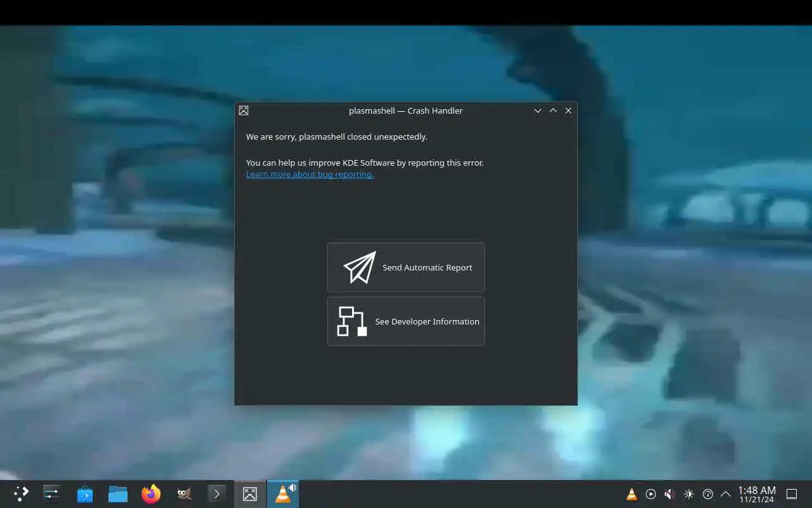Viewport: 812px width, 508px height.
Task: Launch Firefox from the taskbar
Action: click(151, 494)
